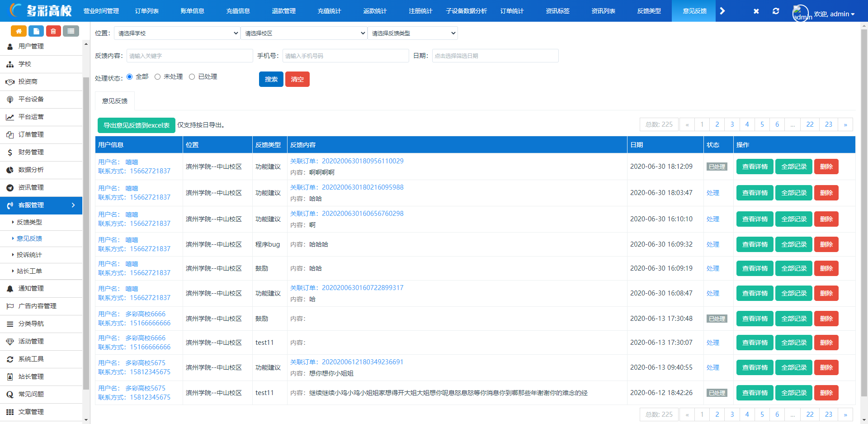Open 学校 via its hierarchy icon

(x=10, y=64)
